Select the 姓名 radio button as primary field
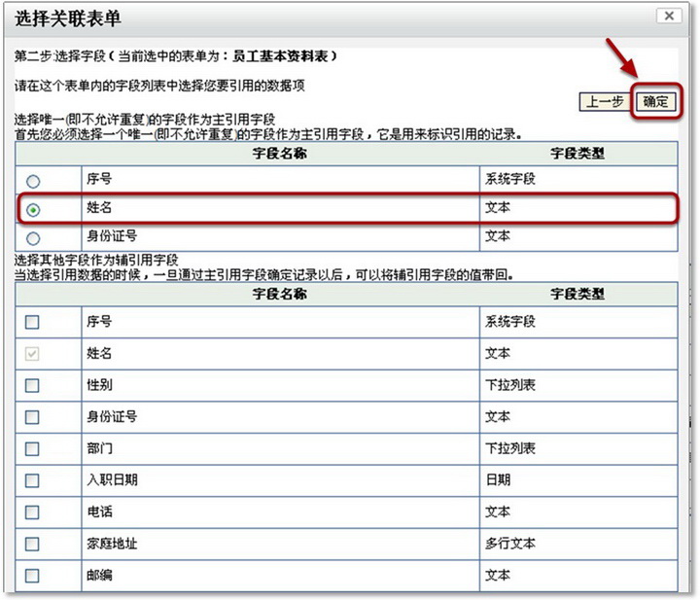 pos(33,210)
